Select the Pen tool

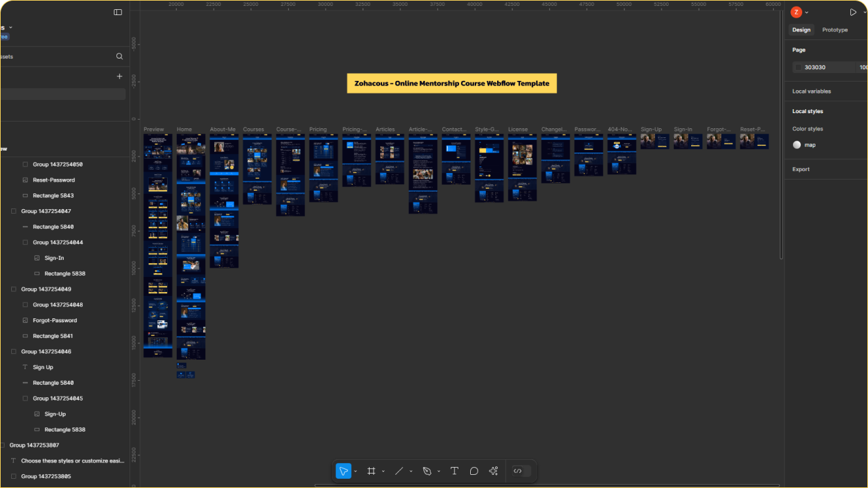(427, 471)
